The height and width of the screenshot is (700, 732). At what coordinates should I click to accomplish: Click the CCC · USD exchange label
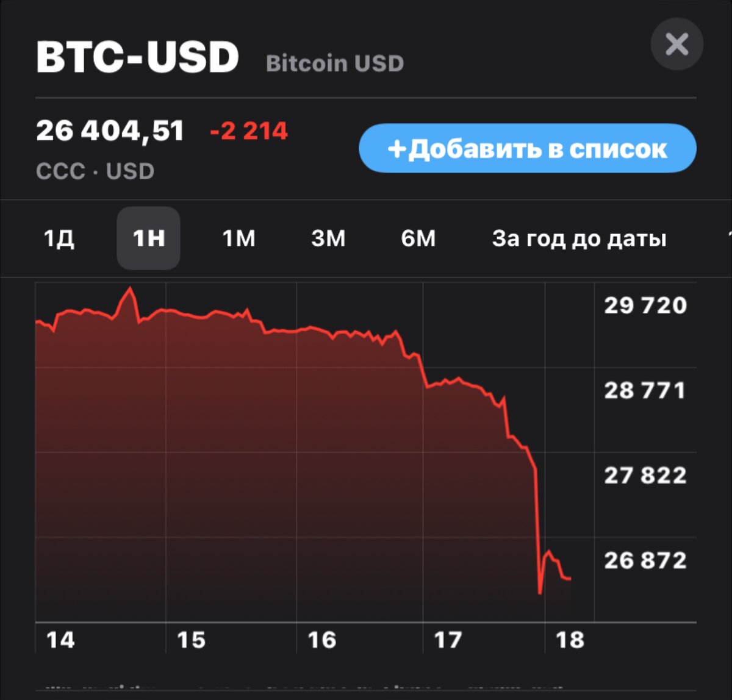click(95, 171)
